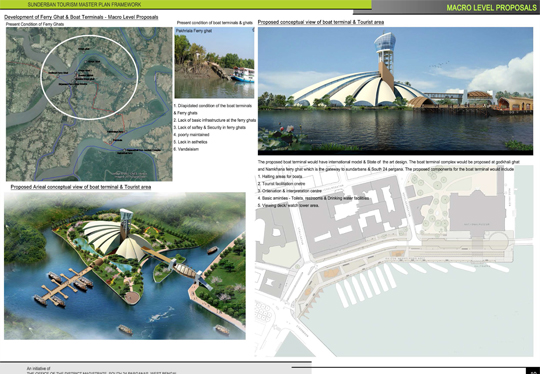Click the 'MACRO LEVEL PROPOSALS' header title
Screen dimensions: 540x374
[x=491, y=8]
